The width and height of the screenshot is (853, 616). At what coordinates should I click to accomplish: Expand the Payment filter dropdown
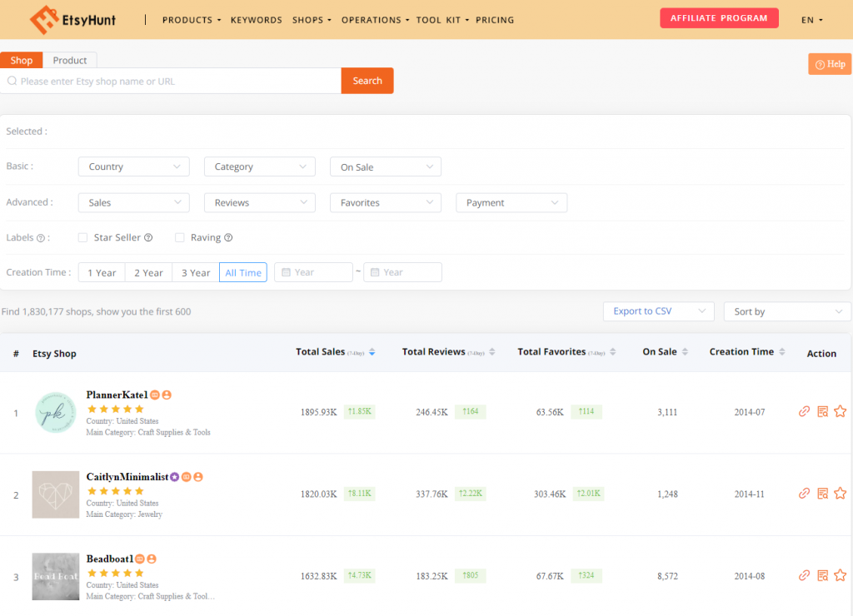coord(511,202)
